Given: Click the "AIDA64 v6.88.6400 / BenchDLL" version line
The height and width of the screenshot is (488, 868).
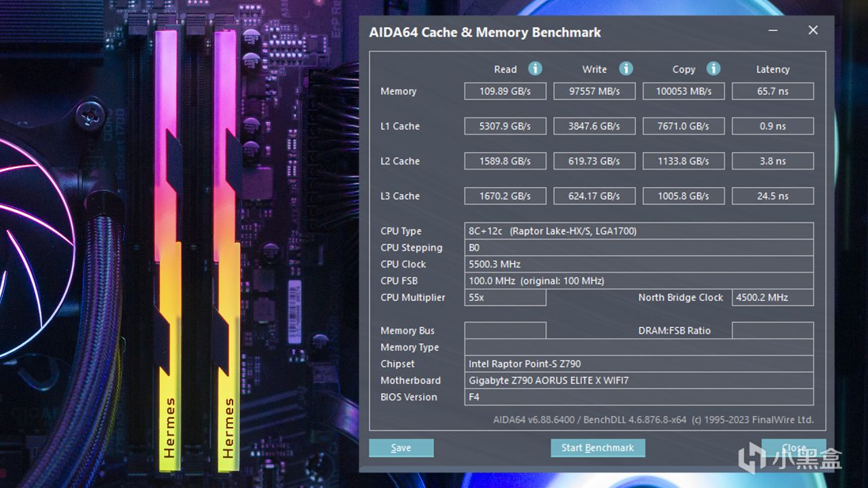Looking at the screenshot, I should click(x=653, y=420).
